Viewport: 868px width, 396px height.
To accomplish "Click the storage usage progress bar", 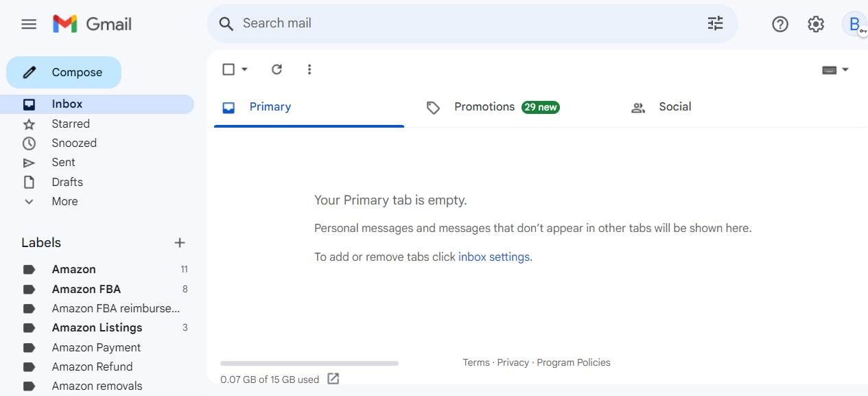I will click(x=309, y=363).
